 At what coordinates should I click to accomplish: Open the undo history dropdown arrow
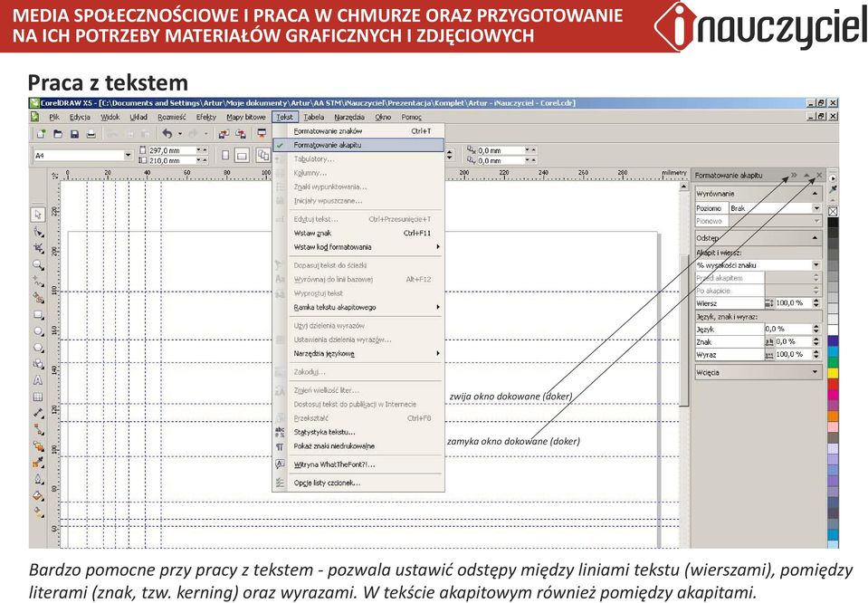(180, 134)
